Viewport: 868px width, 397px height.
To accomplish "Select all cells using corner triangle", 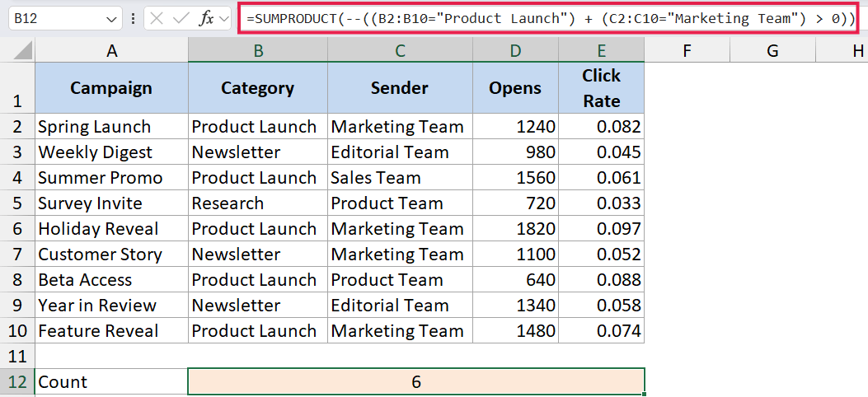I will [23, 52].
